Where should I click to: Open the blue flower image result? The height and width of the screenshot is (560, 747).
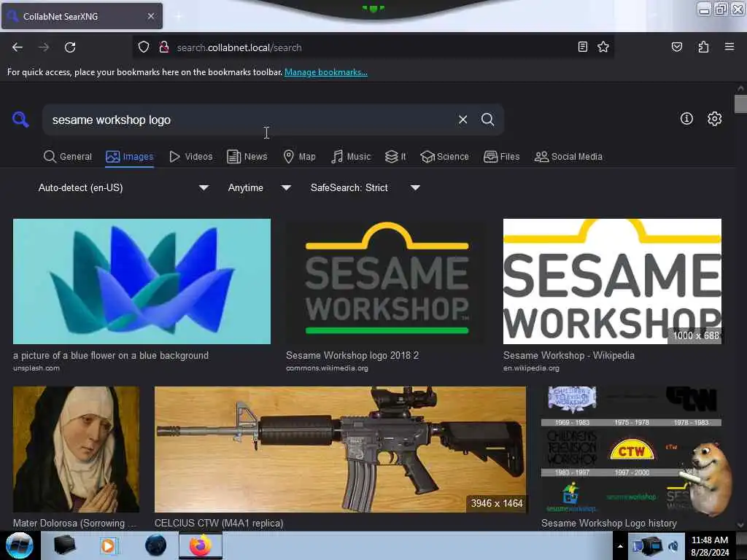tap(142, 281)
